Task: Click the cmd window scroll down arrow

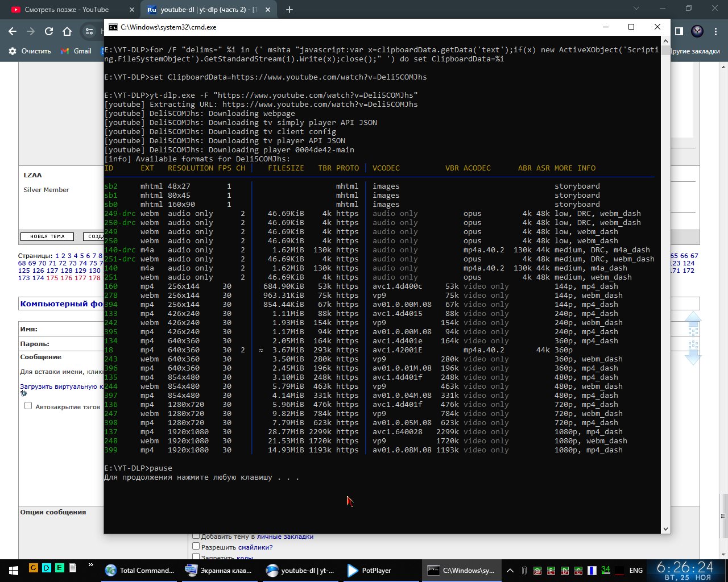Action: click(x=665, y=529)
